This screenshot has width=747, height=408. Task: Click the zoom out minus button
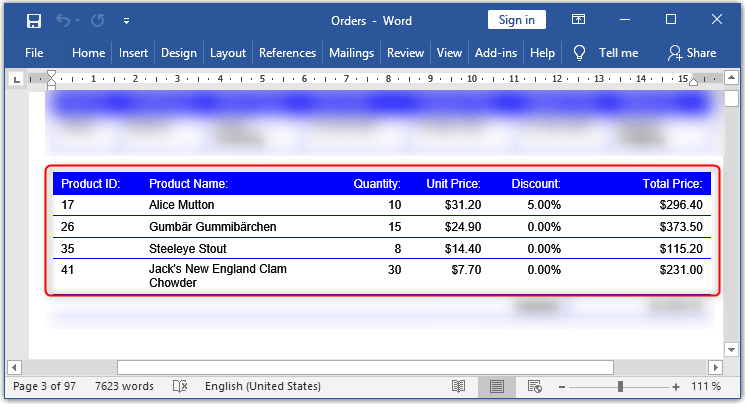coord(562,387)
